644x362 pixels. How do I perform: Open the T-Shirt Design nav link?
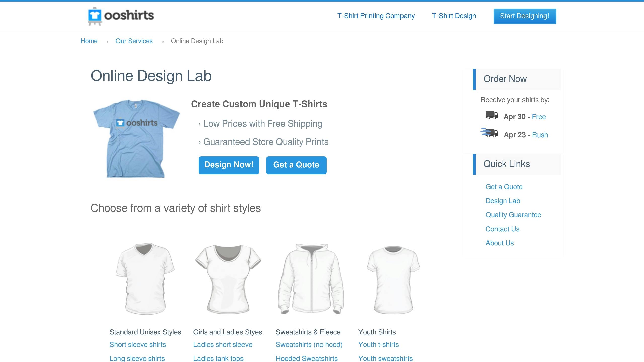click(454, 16)
